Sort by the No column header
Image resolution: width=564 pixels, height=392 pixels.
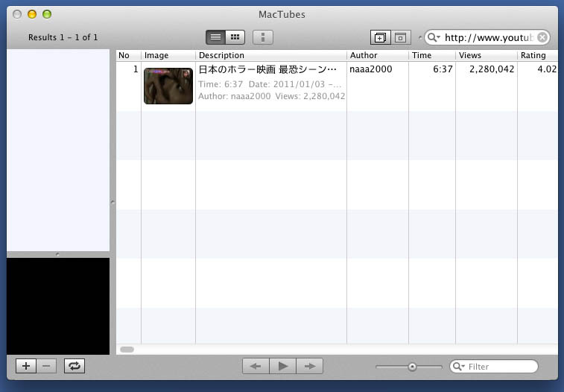pyautogui.click(x=128, y=55)
